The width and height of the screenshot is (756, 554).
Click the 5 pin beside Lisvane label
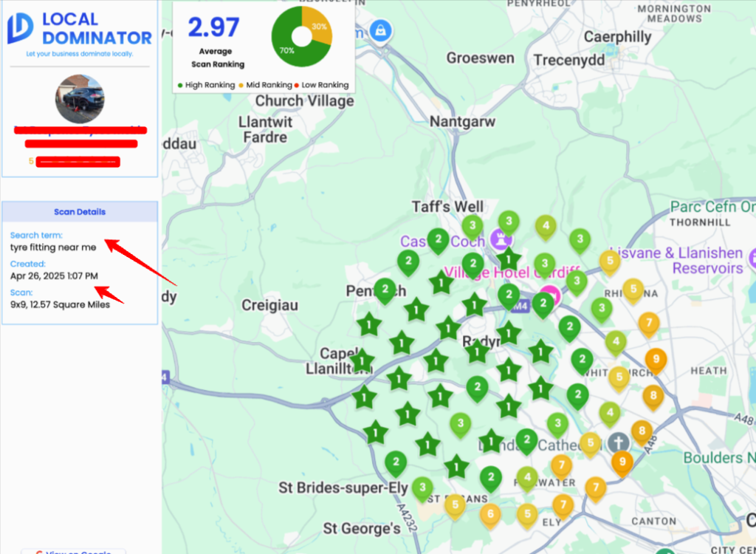click(610, 261)
